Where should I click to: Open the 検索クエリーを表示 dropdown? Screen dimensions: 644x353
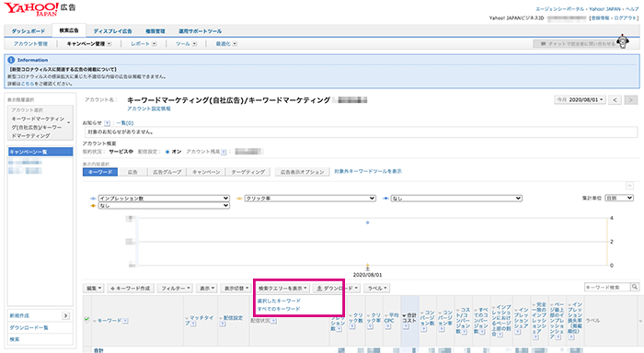click(x=282, y=288)
